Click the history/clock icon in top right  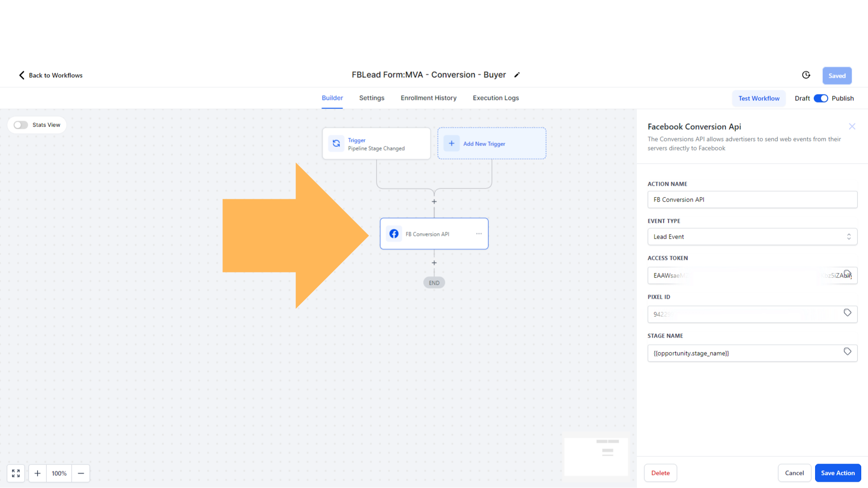click(806, 75)
